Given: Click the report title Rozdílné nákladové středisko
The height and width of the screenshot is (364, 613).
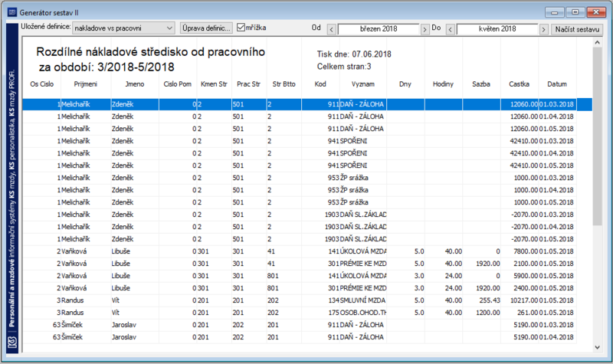Looking at the screenshot, I should 150,52.
